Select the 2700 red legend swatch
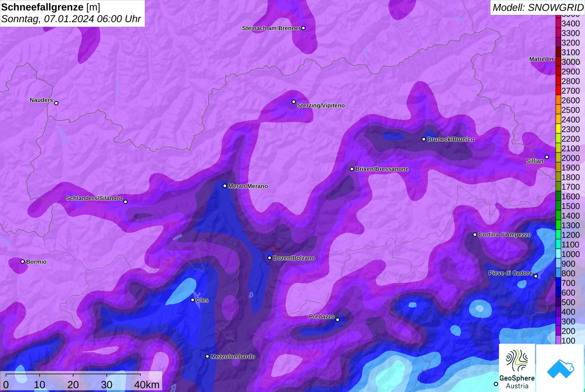This screenshot has width=585, height=392. coord(558,91)
